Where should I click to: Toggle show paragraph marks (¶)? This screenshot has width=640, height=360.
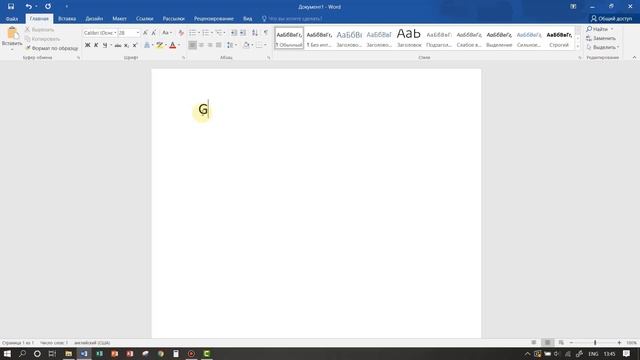pos(266,33)
